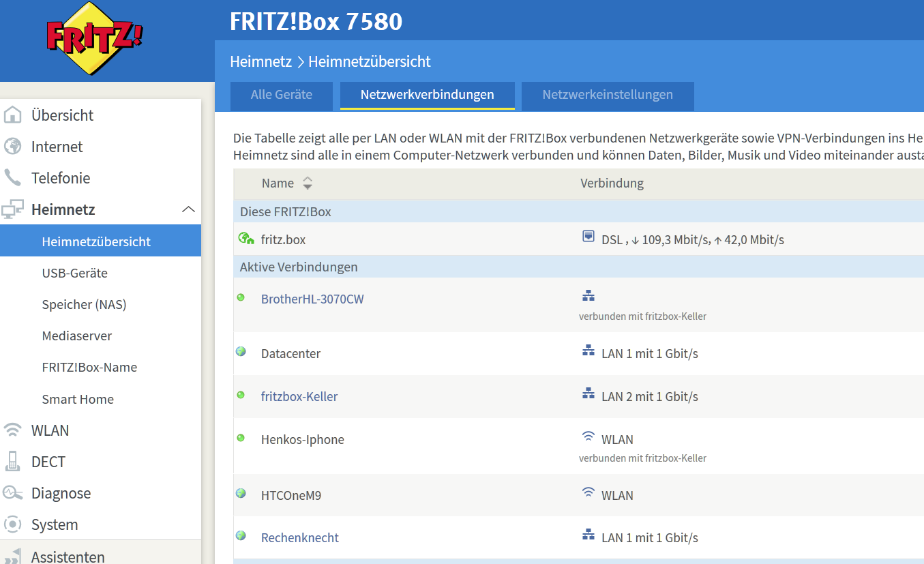The height and width of the screenshot is (564, 924).
Task: Click the Datacenter device name
Action: click(x=290, y=353)
